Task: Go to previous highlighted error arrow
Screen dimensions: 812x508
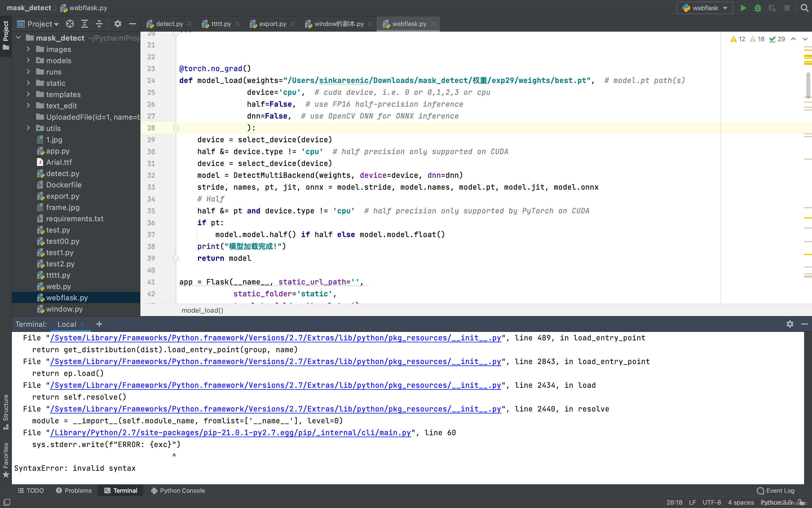Action: [x=793, y=39]
